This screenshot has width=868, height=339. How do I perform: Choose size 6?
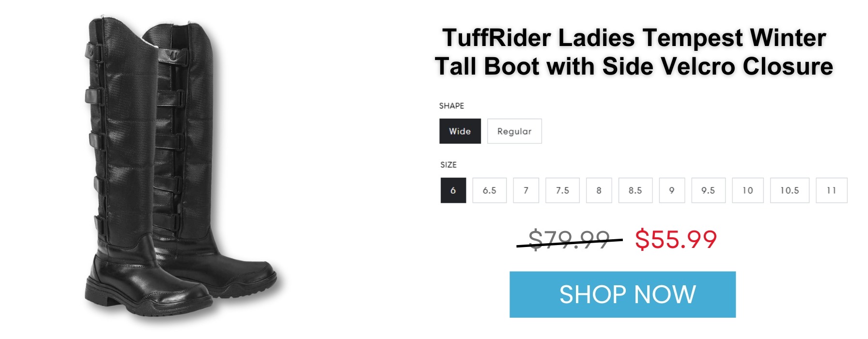pyautogui.click(x=453, y=190)
